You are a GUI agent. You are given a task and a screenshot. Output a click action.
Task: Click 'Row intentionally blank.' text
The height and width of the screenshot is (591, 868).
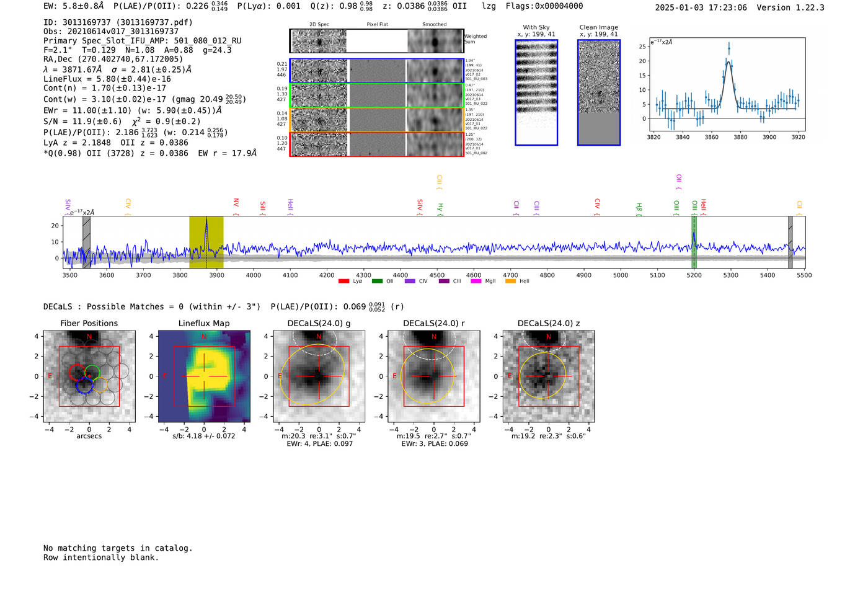point(101,558)
